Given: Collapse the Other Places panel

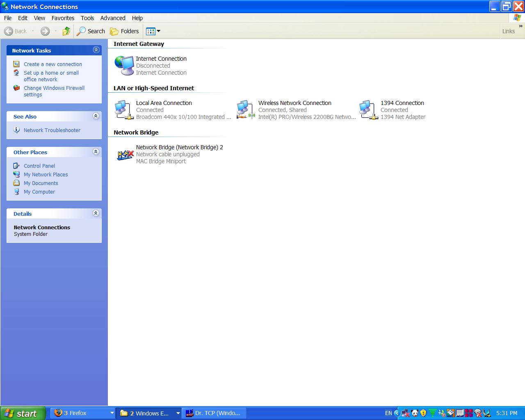Looking at the screenshot, I should click(96, 152).
